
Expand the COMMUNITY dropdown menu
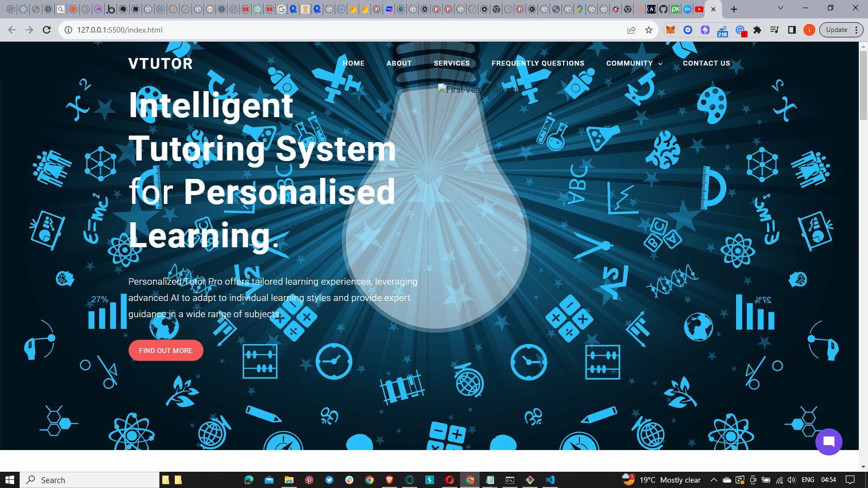[634, 63]
